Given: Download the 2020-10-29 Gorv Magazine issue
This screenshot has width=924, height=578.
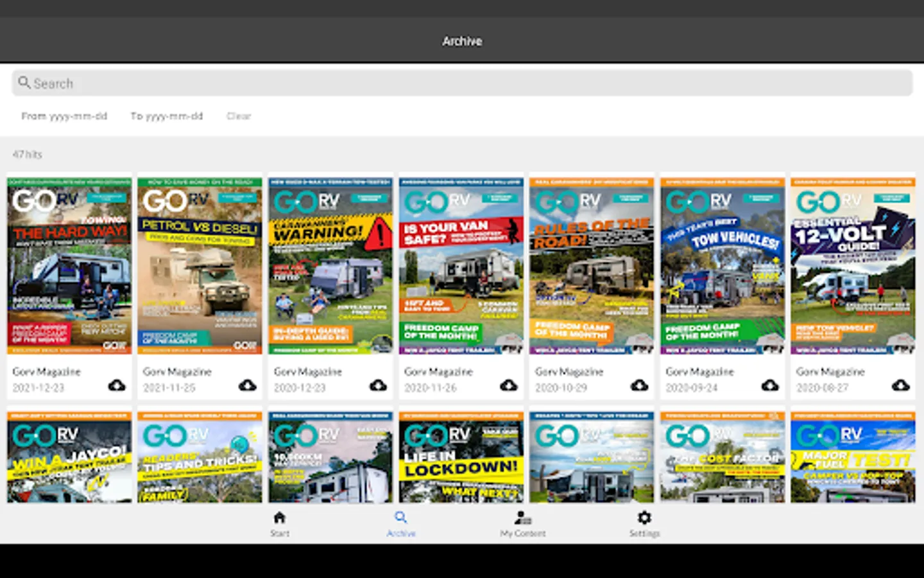Looking at the screenshot, I should click(x=639, y=385).
